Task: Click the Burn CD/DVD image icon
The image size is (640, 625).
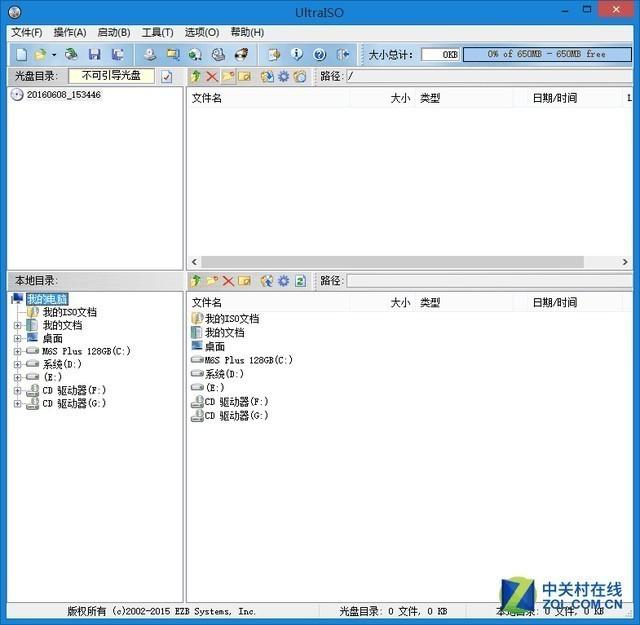Action: [x=241, y=54]
